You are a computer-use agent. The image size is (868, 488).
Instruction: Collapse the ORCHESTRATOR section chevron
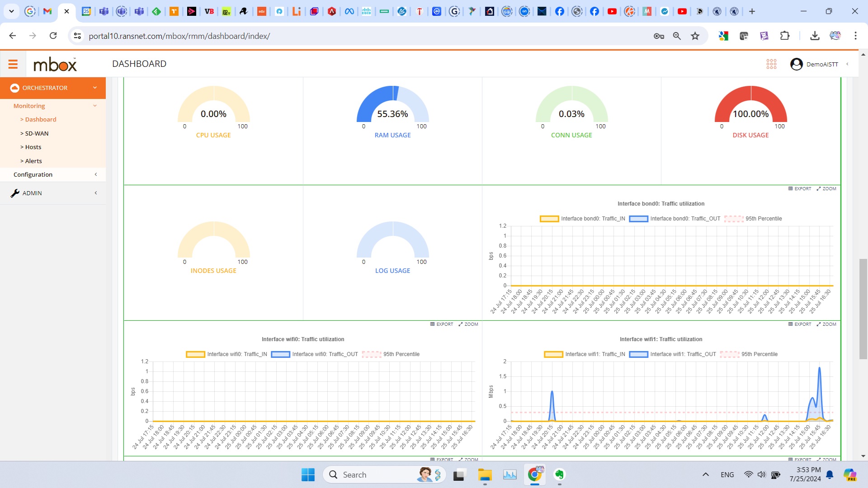[x=95, y=88]
